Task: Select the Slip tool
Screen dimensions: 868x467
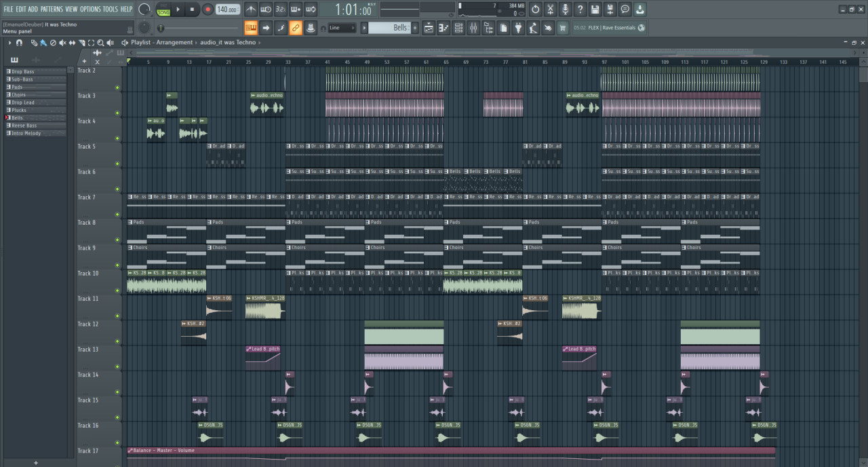Action: tap(72, 43)
